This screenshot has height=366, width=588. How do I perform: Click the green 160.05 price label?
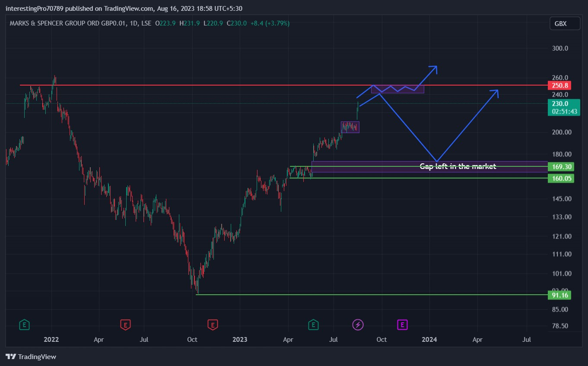(x=560, y=178)
